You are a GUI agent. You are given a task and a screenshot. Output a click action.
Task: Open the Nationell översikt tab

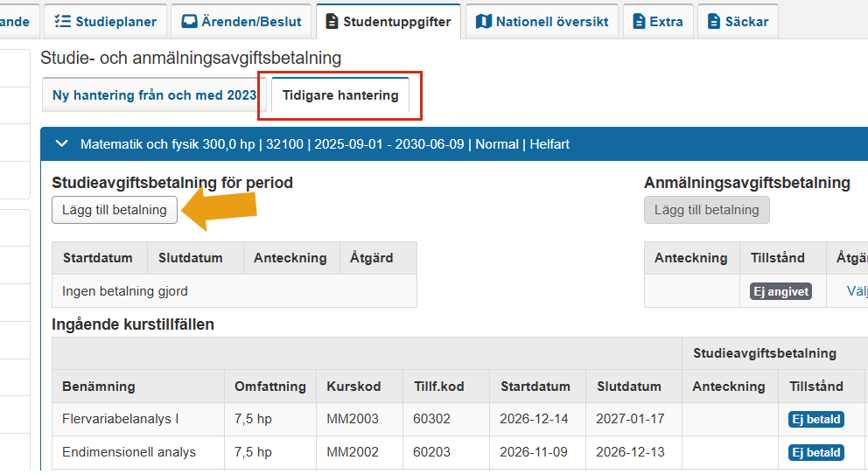pyautogui.click(x=542, y=22)
